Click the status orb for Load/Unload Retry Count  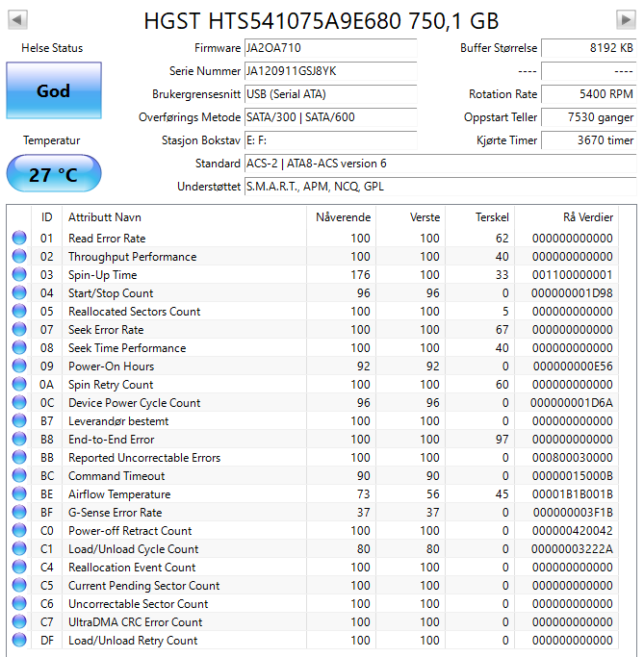coord(19,641)
